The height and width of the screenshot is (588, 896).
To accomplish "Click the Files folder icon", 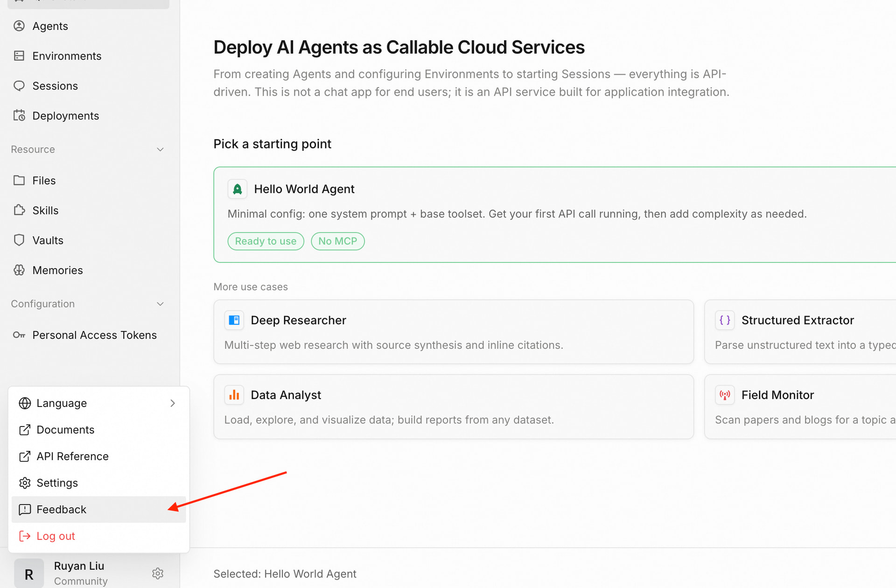I will pyautogui.click(x=19, y=181).
